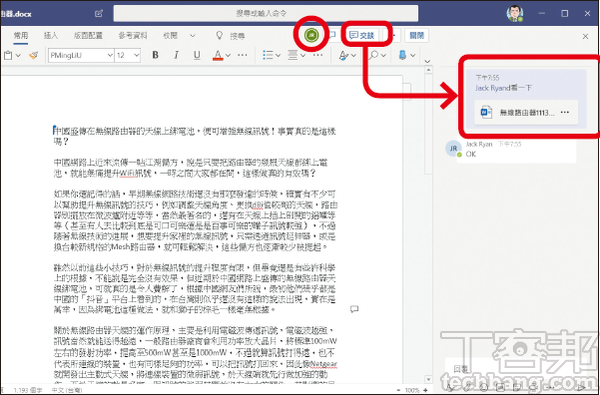Click the Jack Ryan sender name in chat

(479, 144)
